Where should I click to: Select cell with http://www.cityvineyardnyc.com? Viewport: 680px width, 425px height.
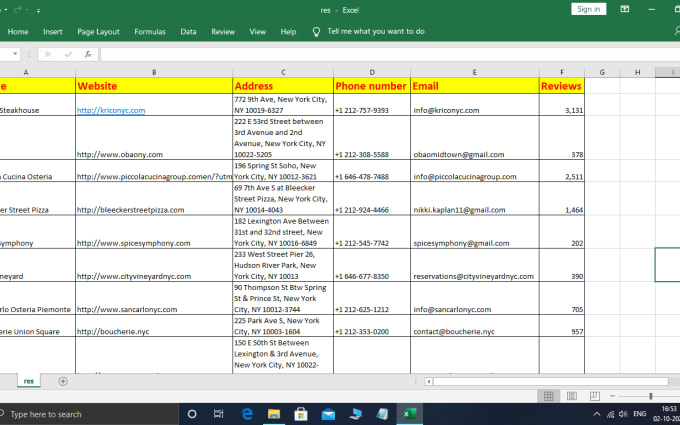pos(154,265)
